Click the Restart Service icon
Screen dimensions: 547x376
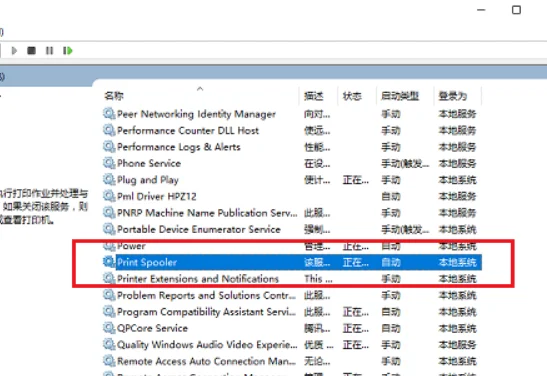click(67, 51)
